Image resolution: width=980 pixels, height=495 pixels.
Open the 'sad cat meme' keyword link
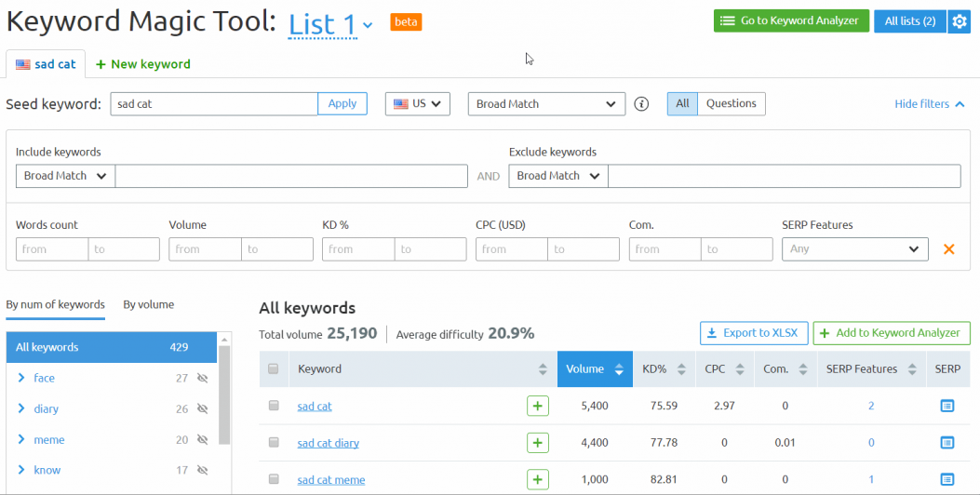[x=331, y=480]
